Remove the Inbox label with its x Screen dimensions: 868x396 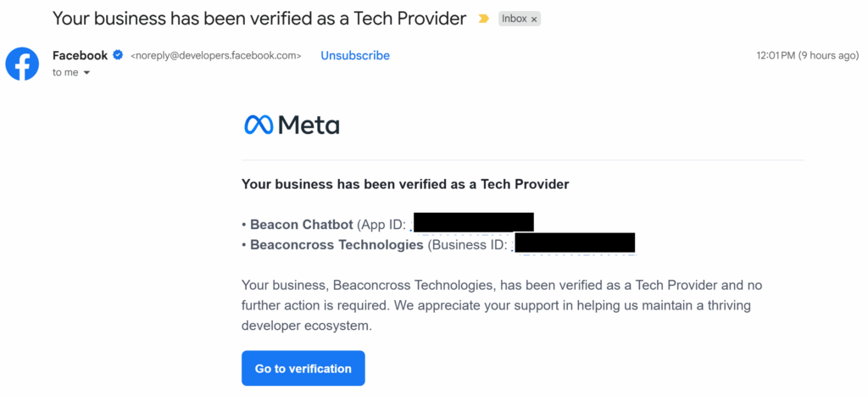(534, 19)
